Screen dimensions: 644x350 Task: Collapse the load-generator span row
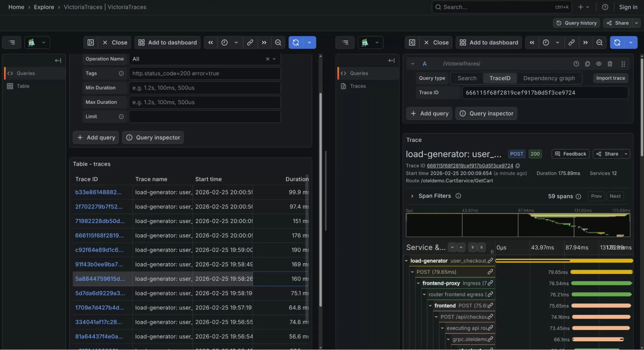click(x=406, y=261)
